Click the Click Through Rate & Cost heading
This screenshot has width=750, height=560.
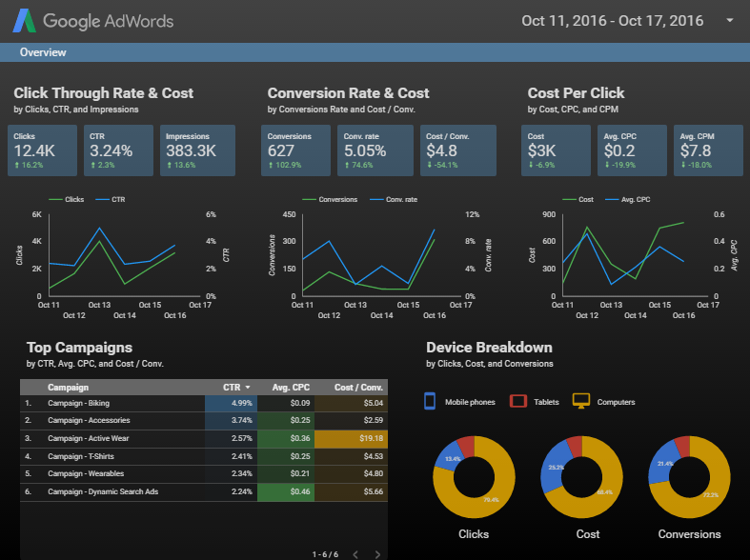tap(103, 92)
